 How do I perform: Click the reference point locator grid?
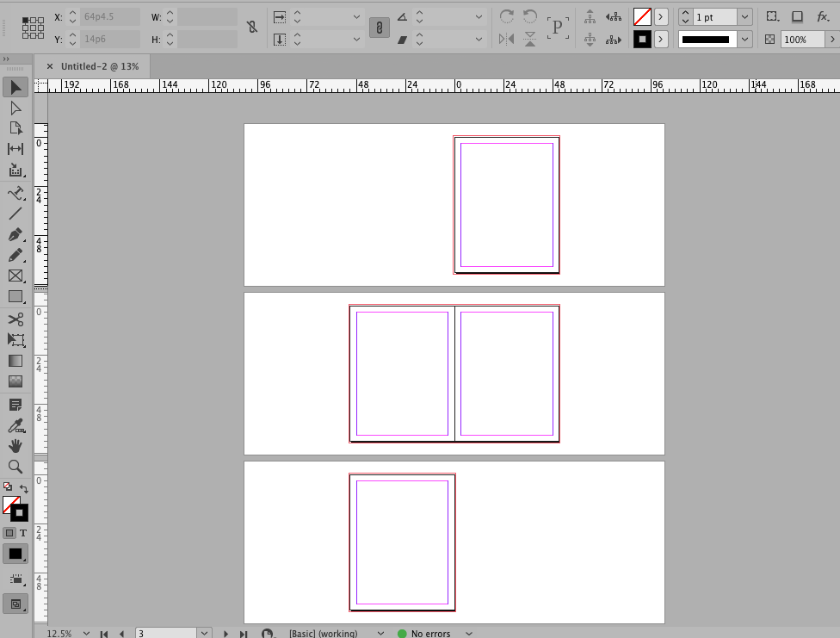(33, 28)
